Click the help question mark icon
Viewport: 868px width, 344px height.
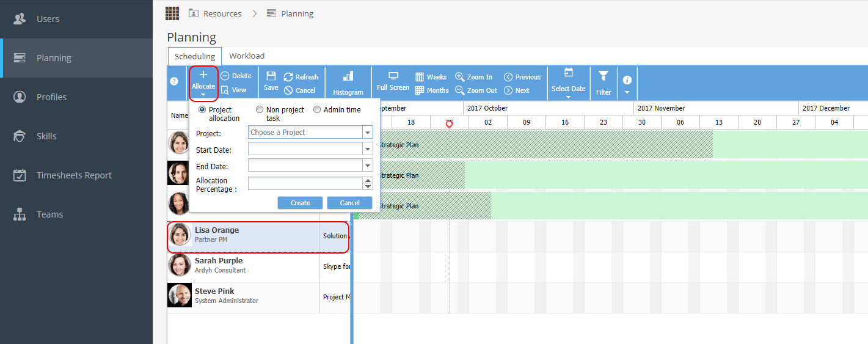(x=174, y=81)
